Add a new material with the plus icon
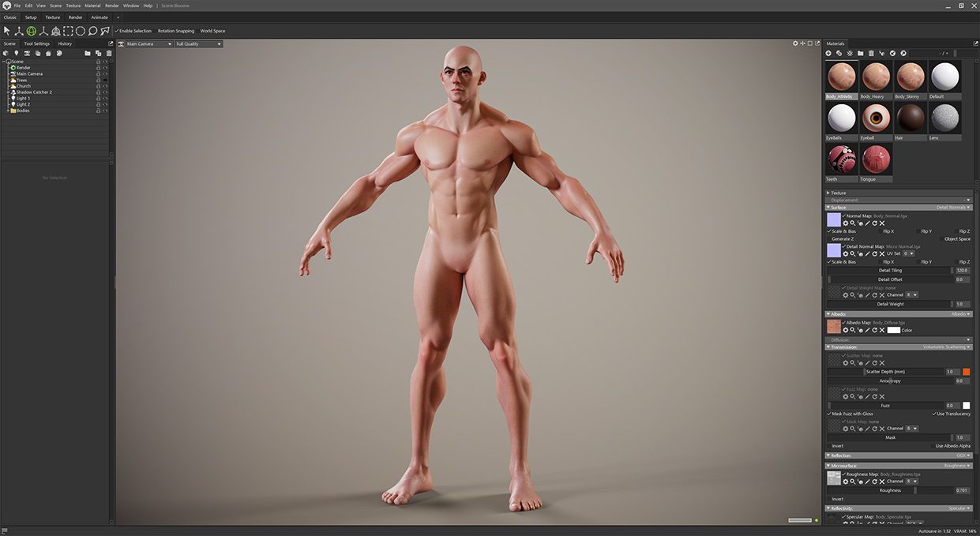Viewport: 980px width, 536px height. tap(828, 53)
